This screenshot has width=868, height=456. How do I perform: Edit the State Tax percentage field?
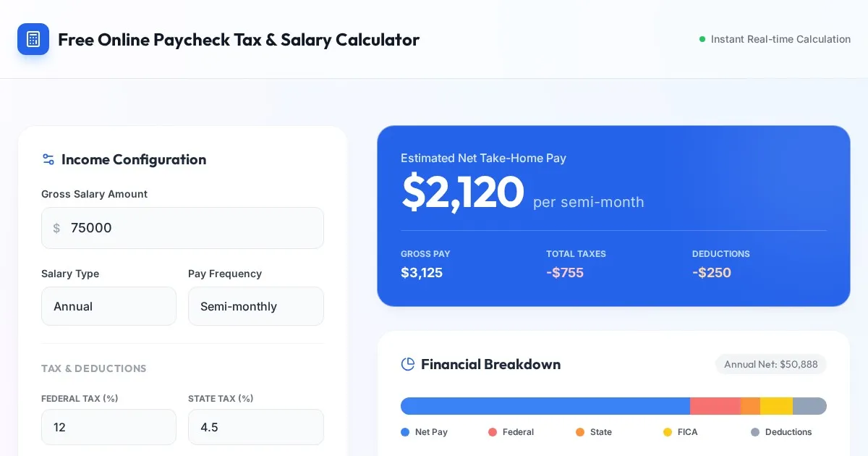click(x=255, y=427)
